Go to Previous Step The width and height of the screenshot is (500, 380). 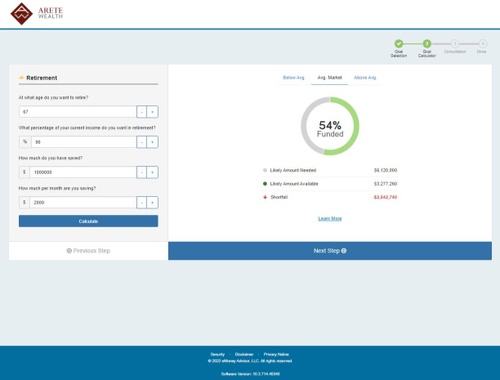[88, 251]
